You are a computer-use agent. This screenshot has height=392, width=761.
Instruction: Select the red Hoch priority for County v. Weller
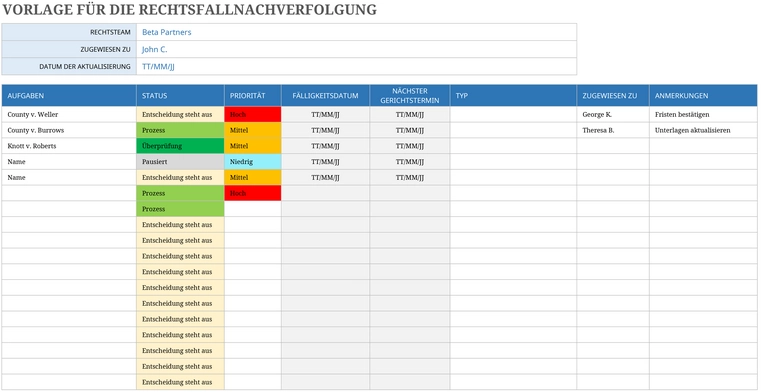(252, 114)
